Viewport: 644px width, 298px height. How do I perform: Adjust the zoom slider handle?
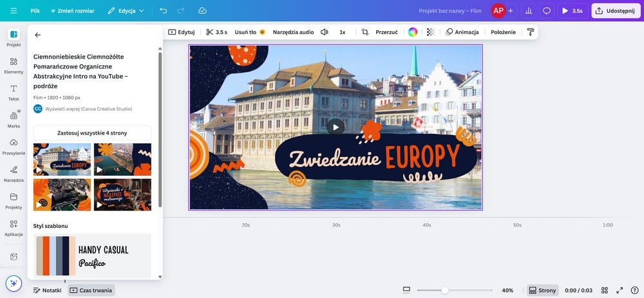(x=445, y=290)
